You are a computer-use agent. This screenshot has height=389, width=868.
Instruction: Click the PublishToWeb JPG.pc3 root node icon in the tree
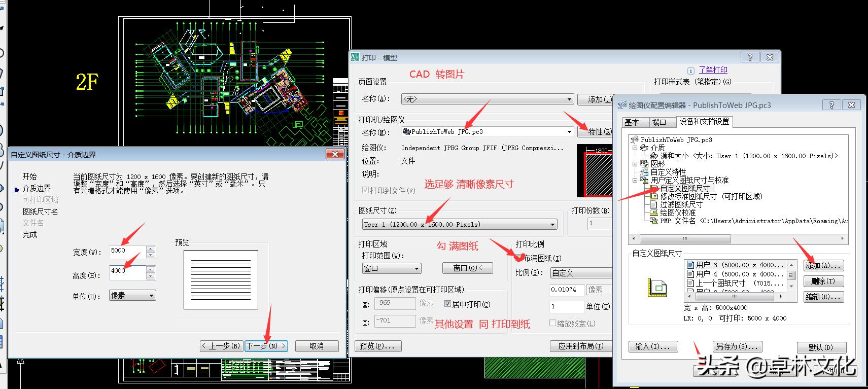pyautogui.click(x=634, y=139)
